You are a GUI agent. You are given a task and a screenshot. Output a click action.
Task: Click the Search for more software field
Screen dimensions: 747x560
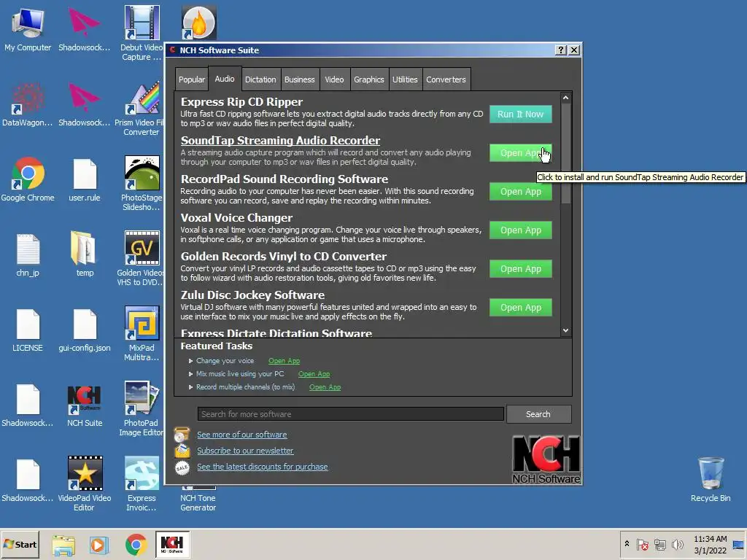pos(351,414)
